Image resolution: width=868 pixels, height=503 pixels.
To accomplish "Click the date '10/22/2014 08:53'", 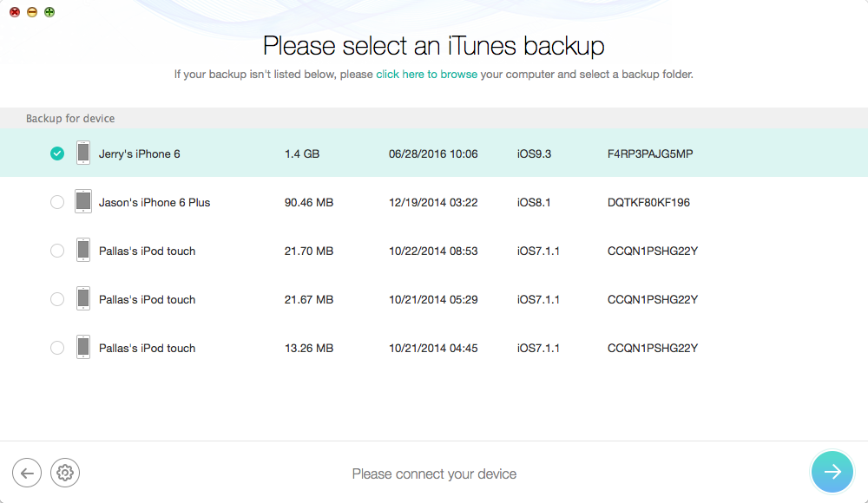I will point(433,251).
